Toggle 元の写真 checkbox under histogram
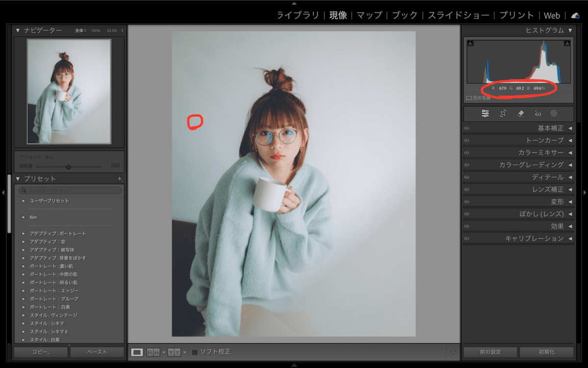 point(469,98)
